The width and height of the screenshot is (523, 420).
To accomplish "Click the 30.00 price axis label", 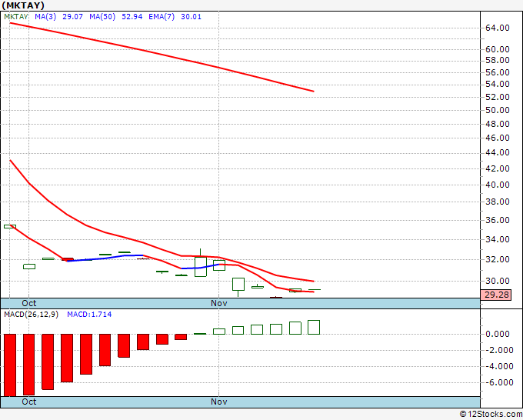I will coord(498,281).
